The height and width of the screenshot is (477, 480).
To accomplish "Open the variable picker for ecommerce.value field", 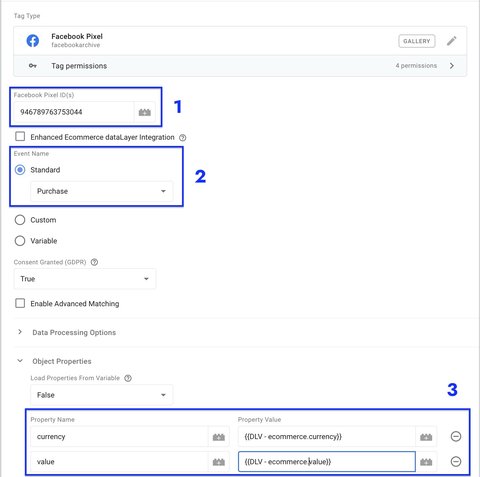I will pos(426,462).
